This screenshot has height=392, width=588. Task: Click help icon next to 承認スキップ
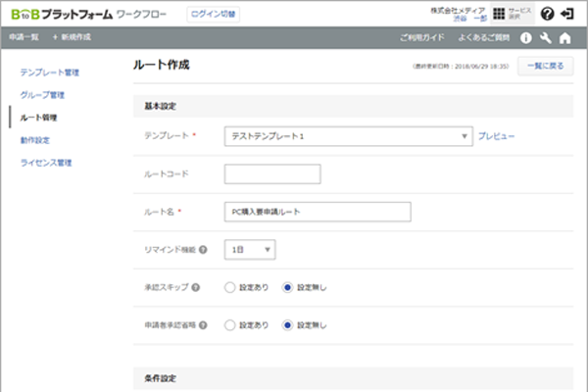coord(197,287)
